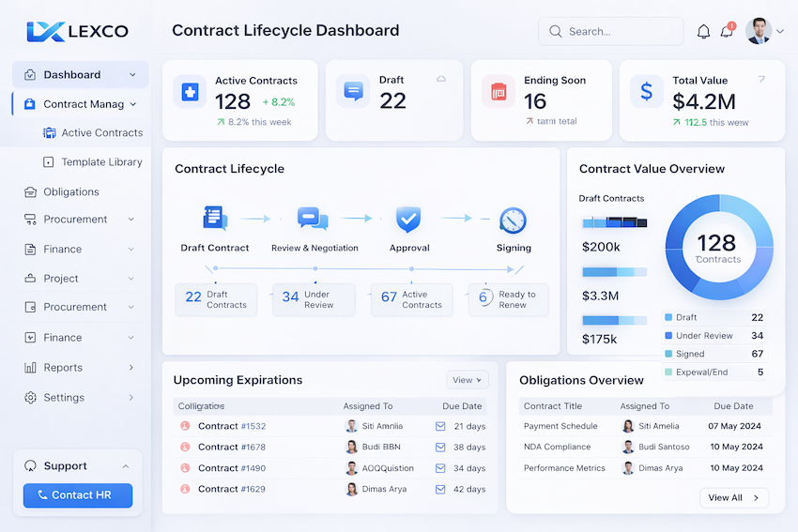Select the 67 Active Contracts box

coord(412,300)
